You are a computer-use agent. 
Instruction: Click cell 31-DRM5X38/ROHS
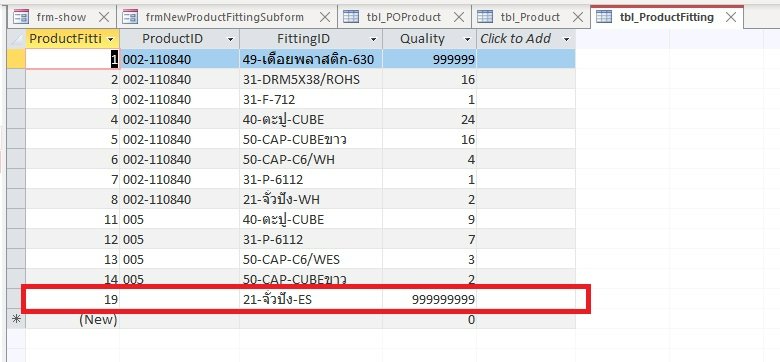(311, 80)
